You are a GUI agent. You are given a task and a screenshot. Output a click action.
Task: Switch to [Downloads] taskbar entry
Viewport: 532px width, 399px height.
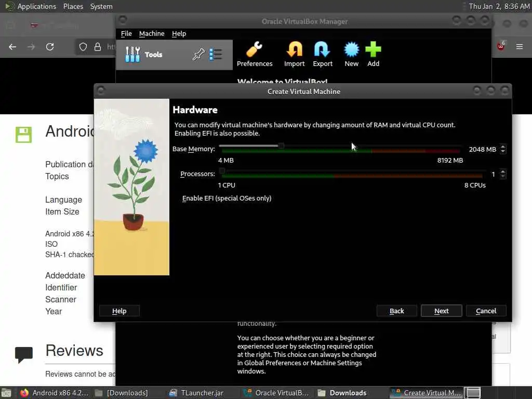click(122, 393)
